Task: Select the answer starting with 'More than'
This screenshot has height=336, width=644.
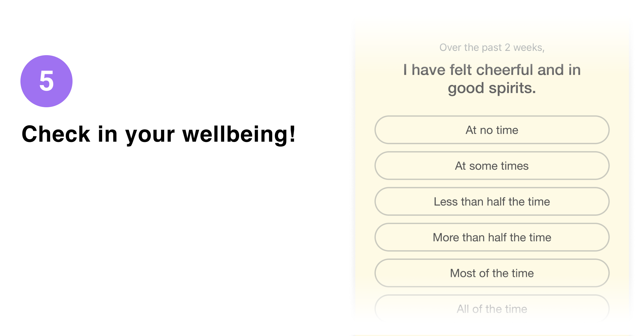Action: 492,237
